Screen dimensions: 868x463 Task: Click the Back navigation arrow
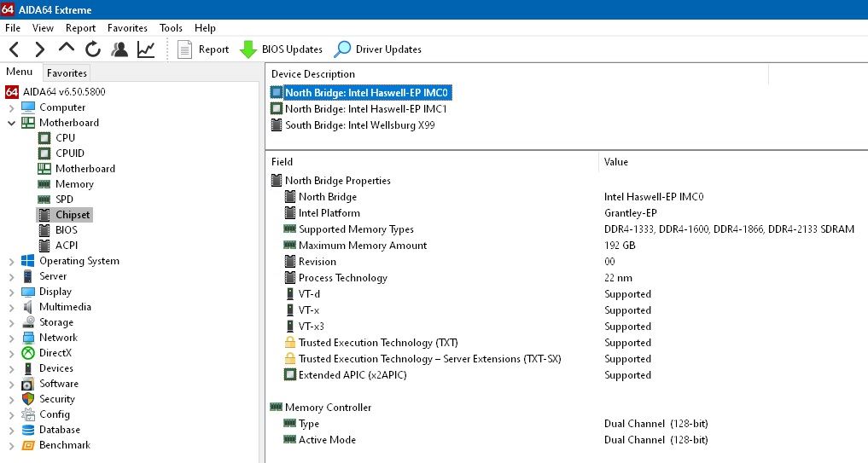(15, 49)
